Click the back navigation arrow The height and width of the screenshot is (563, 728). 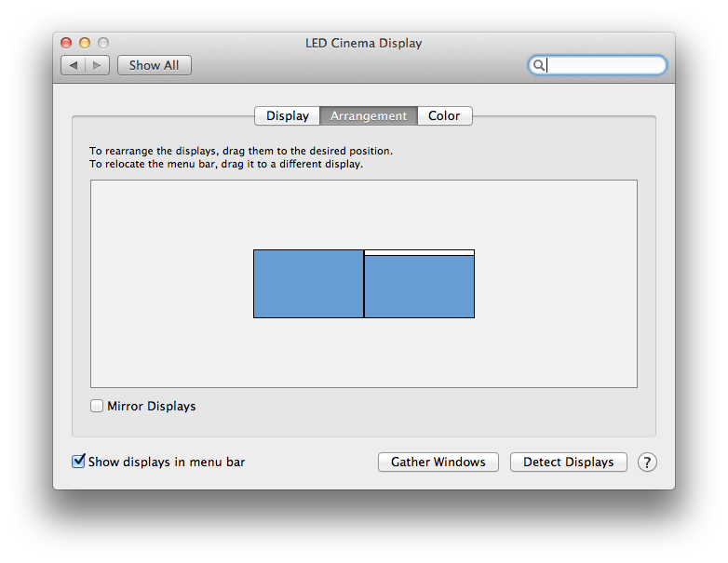74,65
